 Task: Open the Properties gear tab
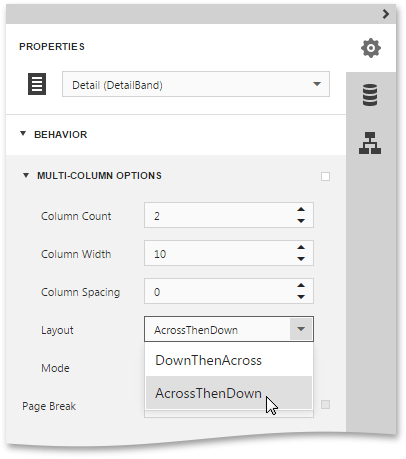[371, 48]
